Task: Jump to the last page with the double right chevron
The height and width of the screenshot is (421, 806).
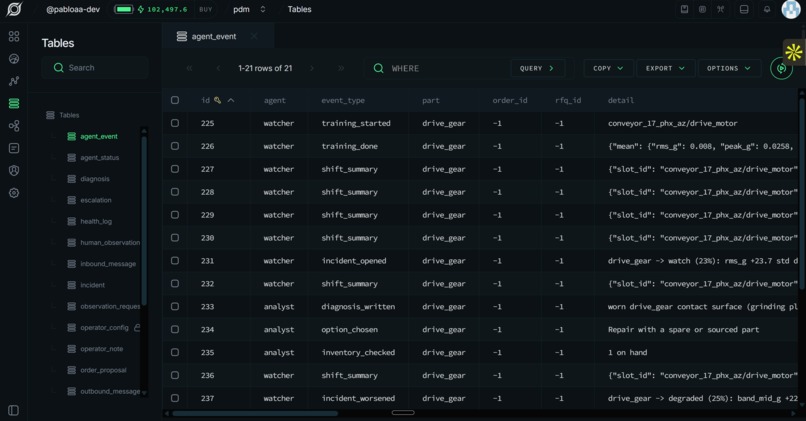Action: 341,68
